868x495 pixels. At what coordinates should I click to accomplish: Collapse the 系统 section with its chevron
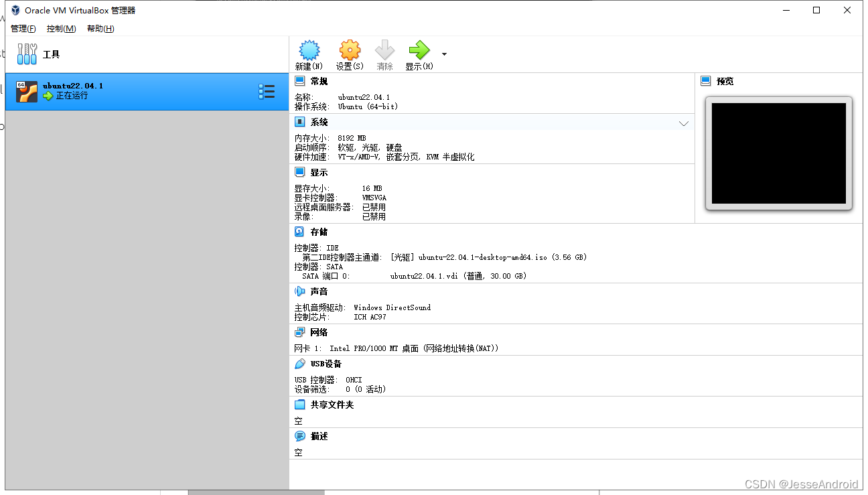[683, 123]
